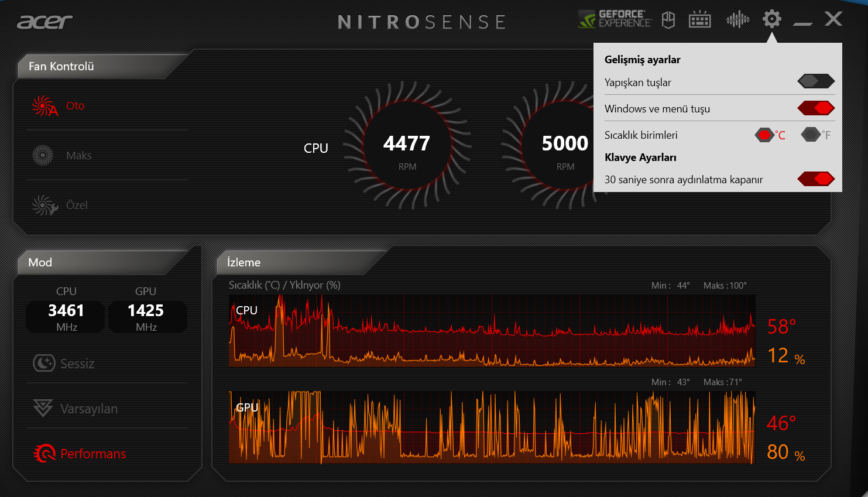
Task: Turn off the 30 saniye aydınlatma switch
Action: 816,179
